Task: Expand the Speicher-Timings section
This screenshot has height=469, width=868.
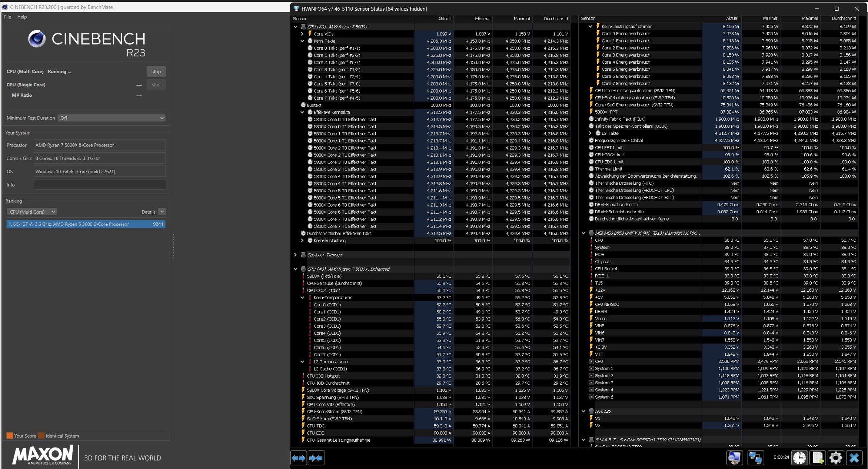Action: click(295, 255)
